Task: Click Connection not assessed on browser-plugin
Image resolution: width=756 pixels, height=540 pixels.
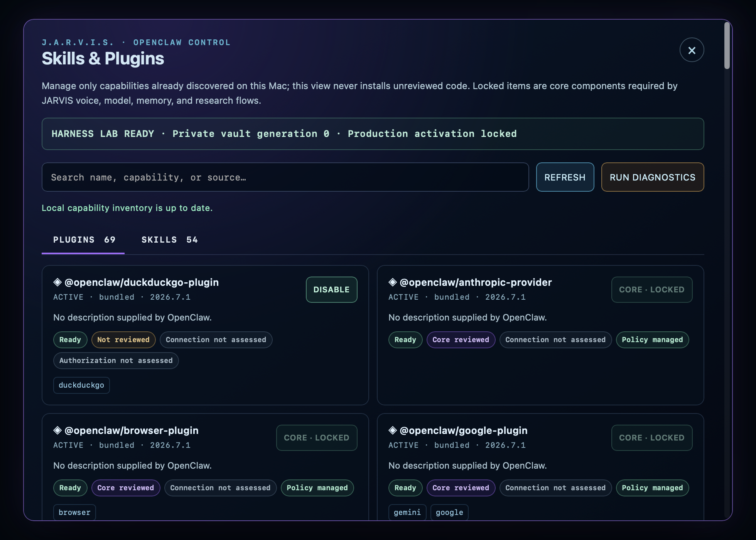Action: tap(221, 488)
